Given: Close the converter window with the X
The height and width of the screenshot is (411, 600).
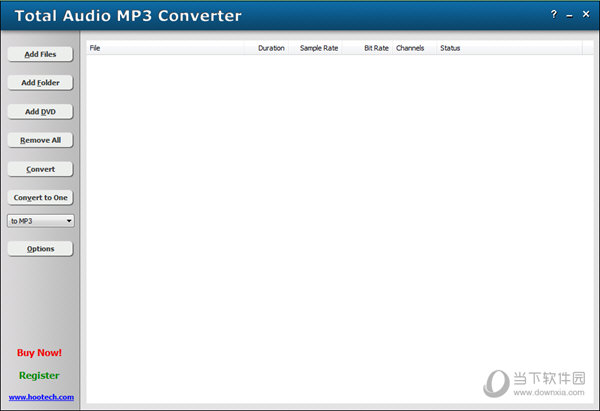Looking at the screenshot, I should pos(586,14).
